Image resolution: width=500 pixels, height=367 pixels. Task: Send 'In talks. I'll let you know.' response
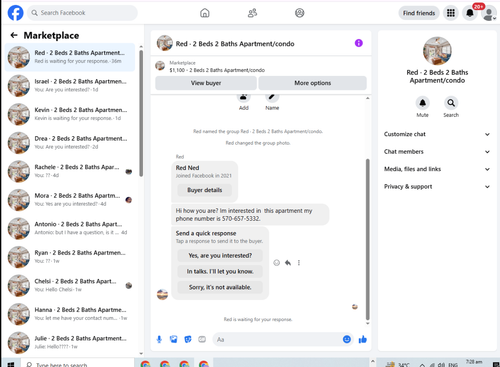[x=220, y=271]
